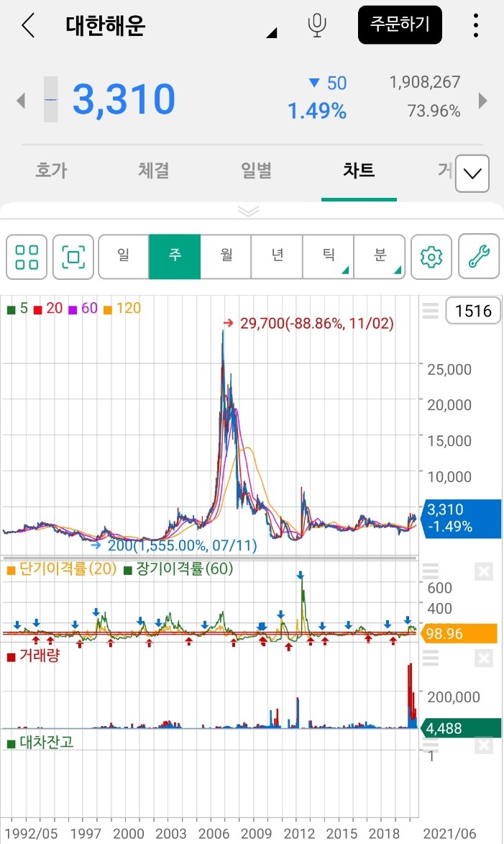Image resolution: width=504 pixels, height=844 pixels.
Task: Switch to the 체결 tab
Action: click(x=154, y=171)
